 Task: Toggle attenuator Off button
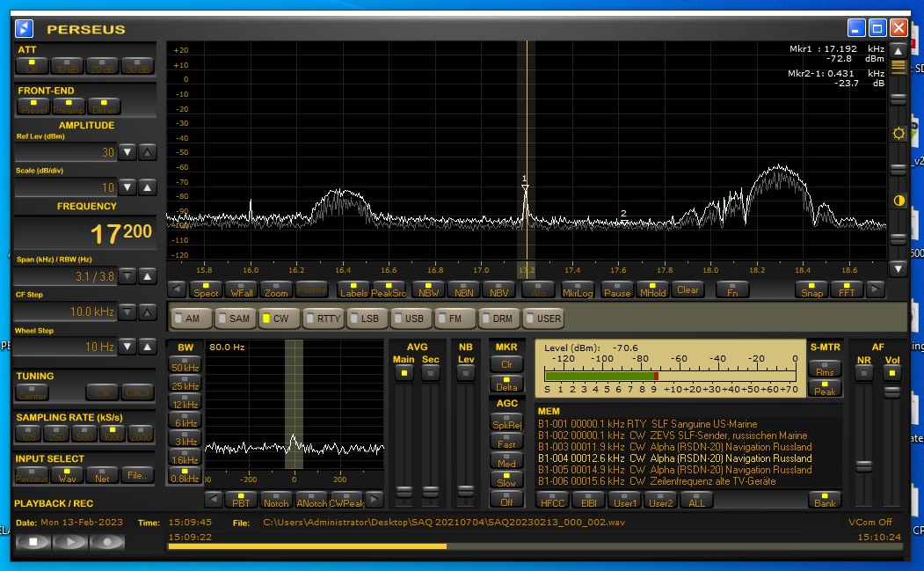32,65
